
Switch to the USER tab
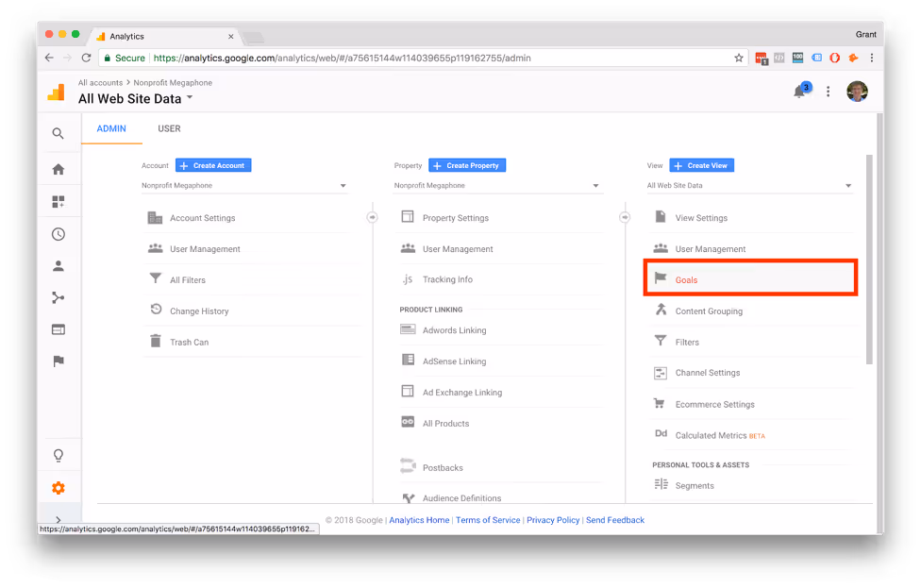[x=169, y=128]
